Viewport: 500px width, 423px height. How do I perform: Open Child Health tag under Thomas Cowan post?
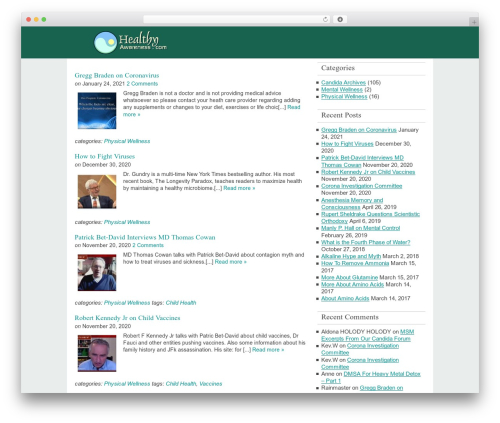(x=181, y=303)
